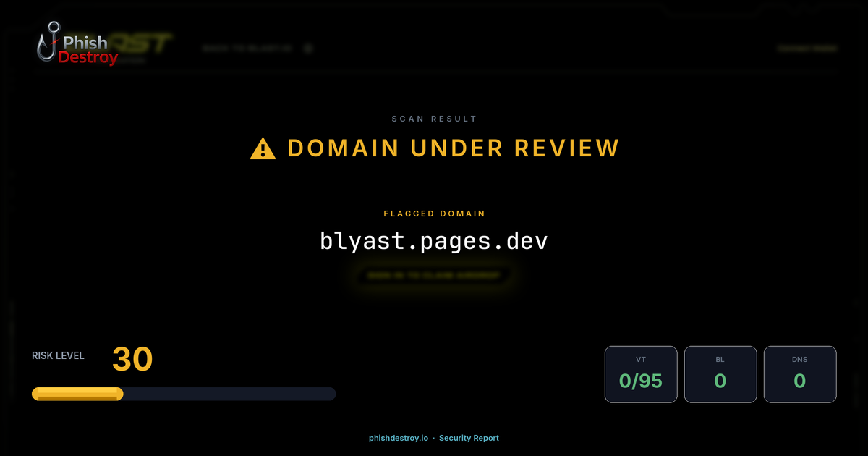Image resolution: width=868 pixels, height=456 pixels.
Task: Expand the RISK LEVEL details
Action: point(58,355)
